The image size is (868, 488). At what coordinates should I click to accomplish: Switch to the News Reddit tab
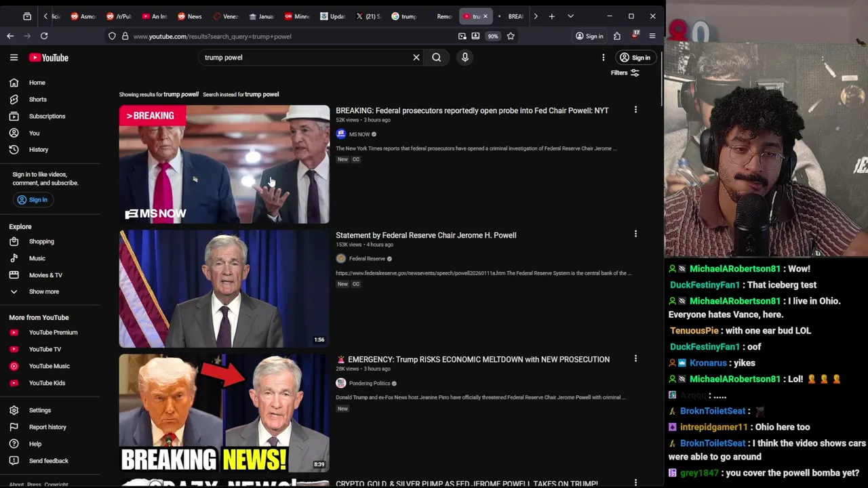(x=189, y=16)
